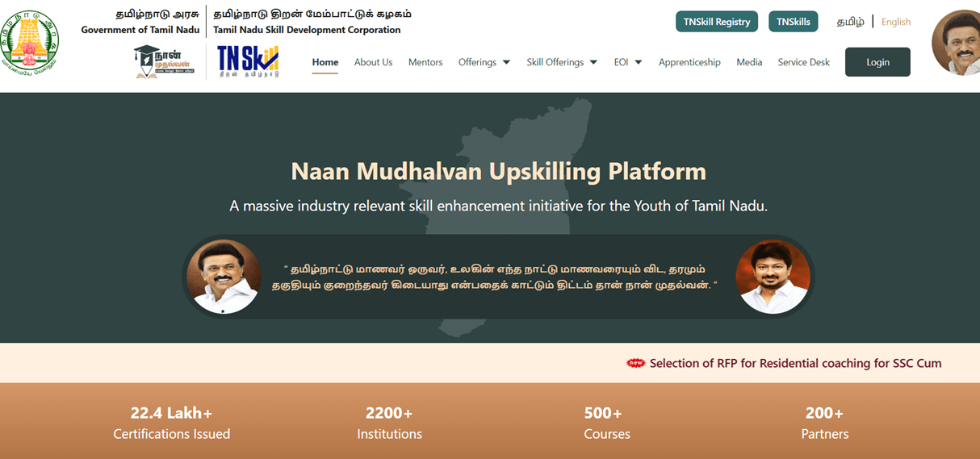The width and height of the screenshot is (980, 459).
Task: Click the Login button
Action: click(877, 62)
